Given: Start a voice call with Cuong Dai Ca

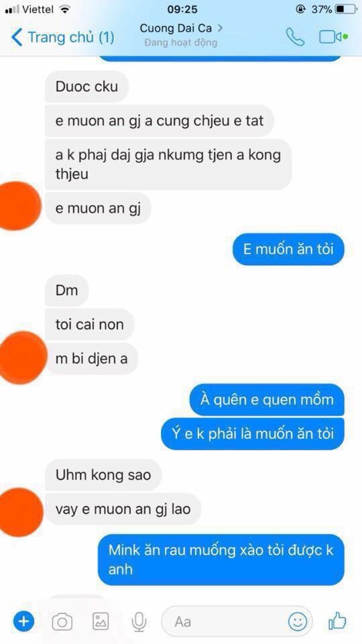Looking at the screenshot, I should [x=295, y=38].
